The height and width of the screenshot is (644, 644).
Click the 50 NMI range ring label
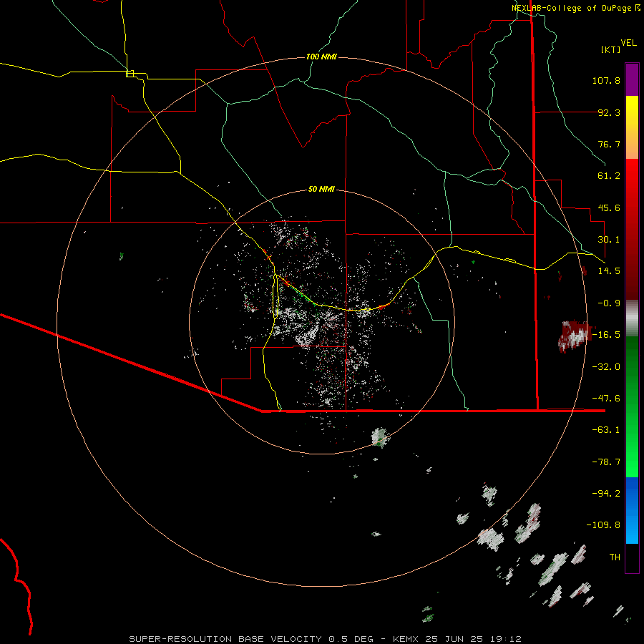pyautogui.click(x=321, y=190)
